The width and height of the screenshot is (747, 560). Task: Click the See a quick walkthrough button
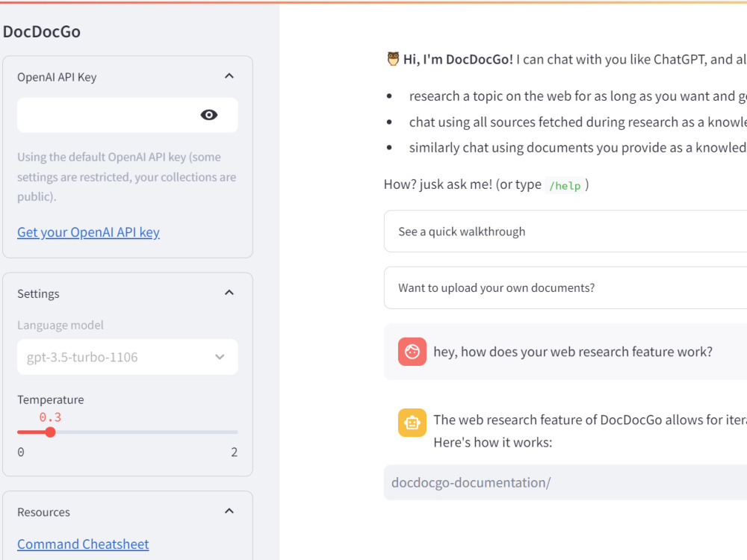(x=565, y=231)
